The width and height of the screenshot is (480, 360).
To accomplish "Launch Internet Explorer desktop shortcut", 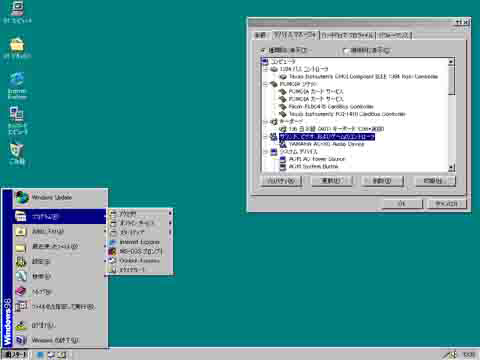I will tap(17, 86).
